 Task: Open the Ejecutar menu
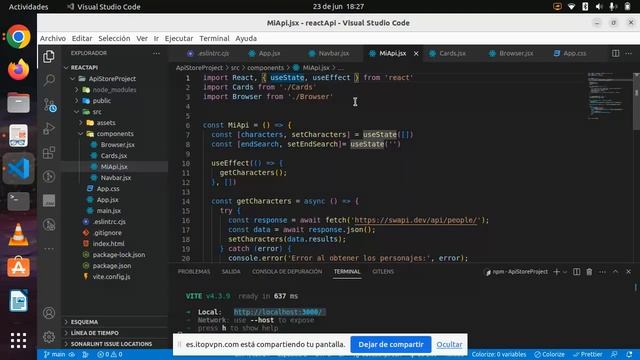[179, 38]
